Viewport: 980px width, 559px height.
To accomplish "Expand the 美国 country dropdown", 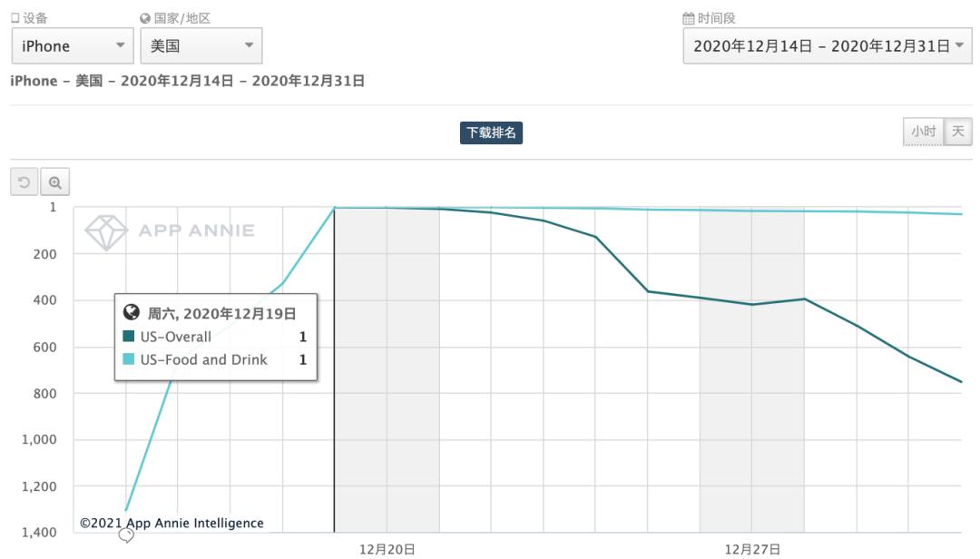I will pos(201,46).
